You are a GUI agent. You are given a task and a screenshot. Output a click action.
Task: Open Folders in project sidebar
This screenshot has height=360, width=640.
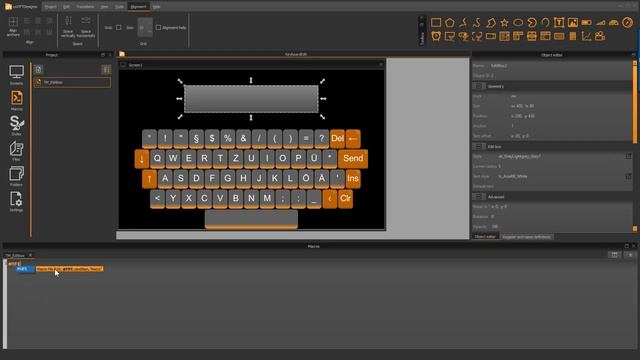16,176
